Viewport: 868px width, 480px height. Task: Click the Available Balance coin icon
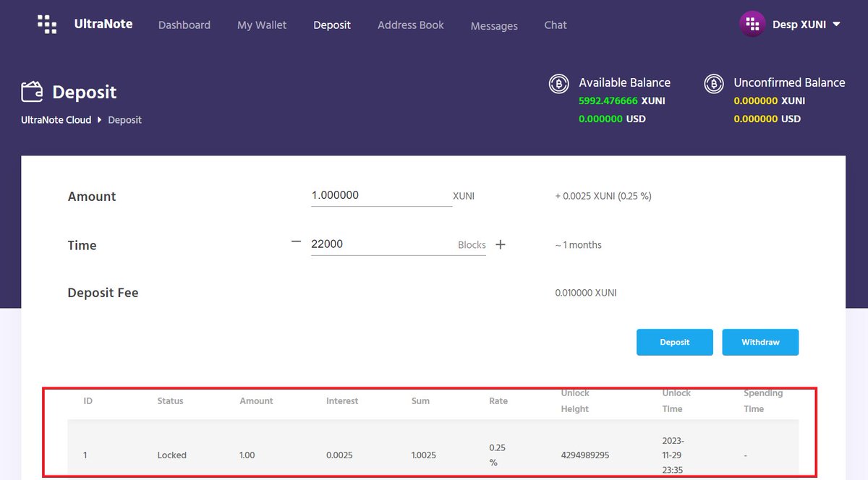(x=558, y=84)
